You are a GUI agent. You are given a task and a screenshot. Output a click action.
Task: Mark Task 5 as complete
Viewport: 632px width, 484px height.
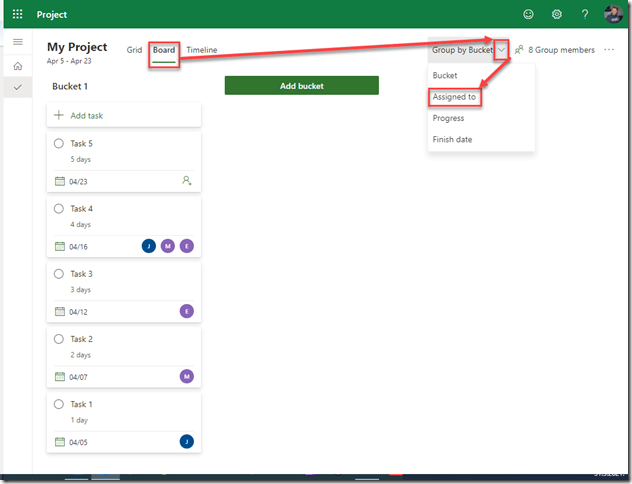tap(59, 144)
